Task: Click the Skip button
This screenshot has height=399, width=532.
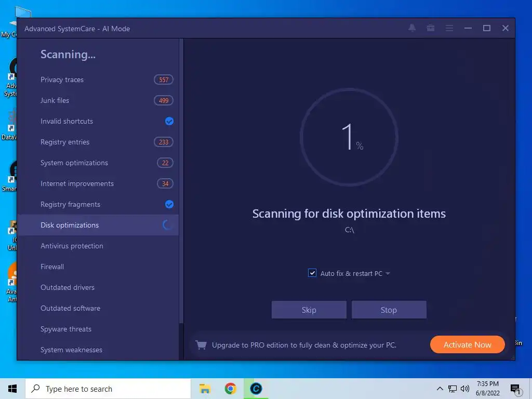Action: [x=309, y=310]
